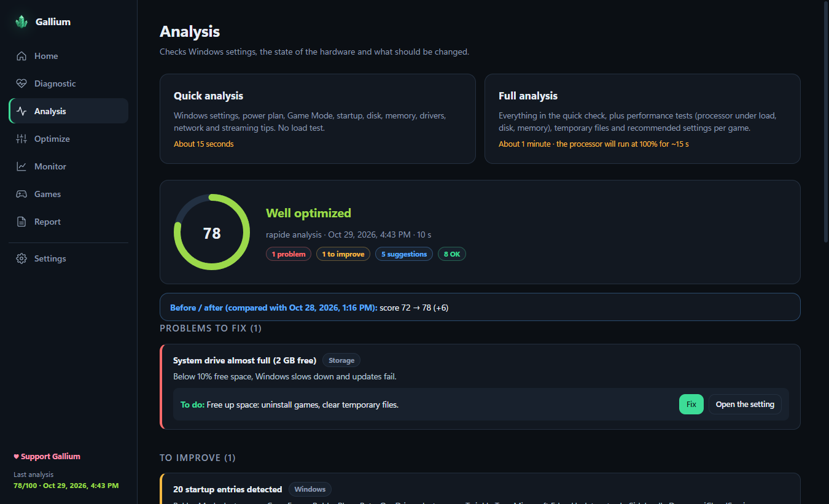Image resolution: width=829 pixels, height=504 pixels.
Task: Start the Quick analysis card
Action: 317,119
